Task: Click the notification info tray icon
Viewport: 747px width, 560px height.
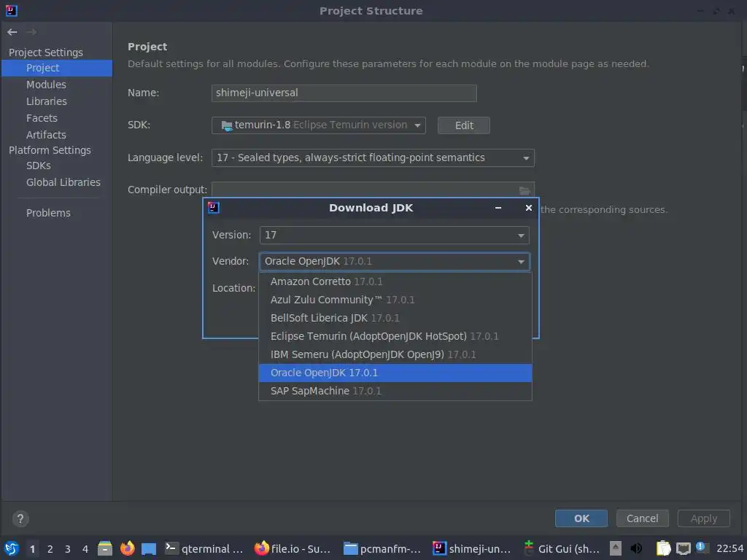Action: click(700, 547)
